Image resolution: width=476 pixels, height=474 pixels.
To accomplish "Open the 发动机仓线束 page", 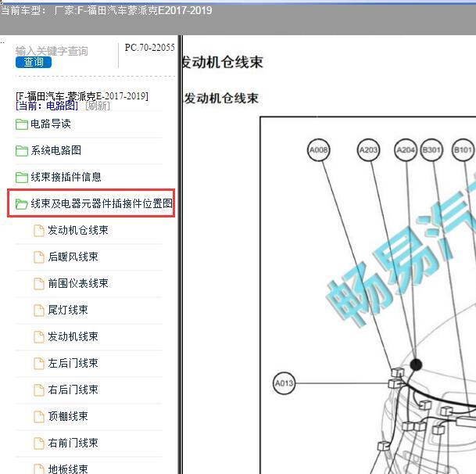I will click(78, 230).
